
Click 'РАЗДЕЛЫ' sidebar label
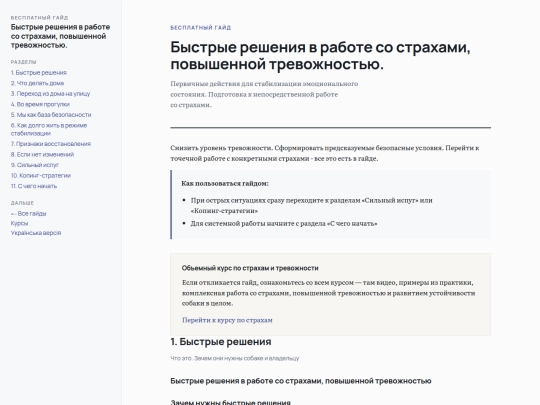coord(23,62)
